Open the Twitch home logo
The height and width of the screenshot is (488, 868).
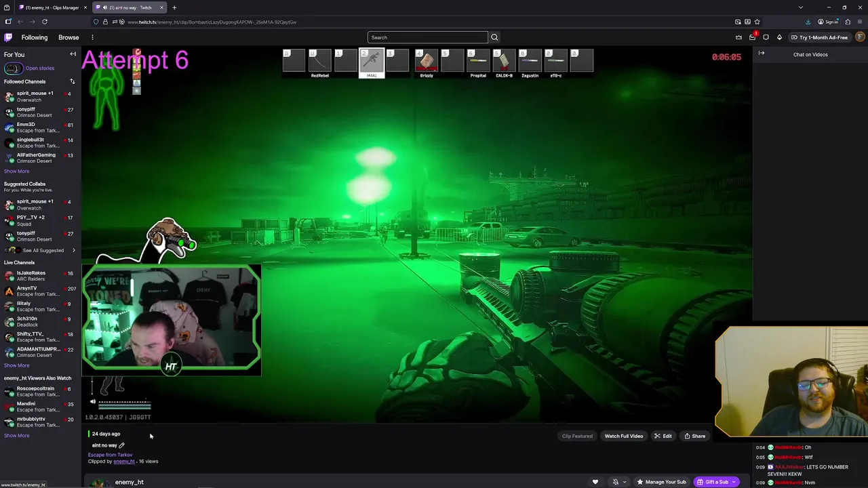point(8,37)
